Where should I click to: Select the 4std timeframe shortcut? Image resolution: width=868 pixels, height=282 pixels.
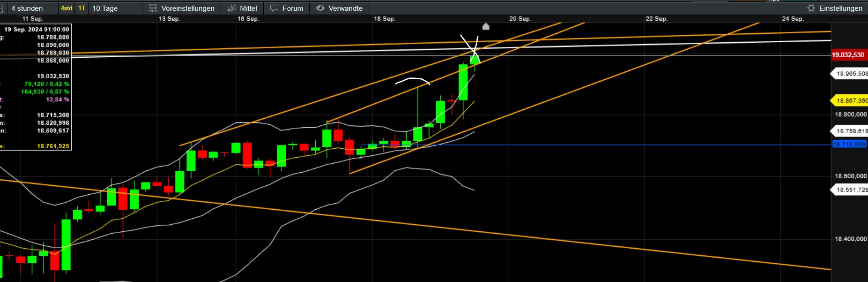pyautogui.click(x=67, y=8)
